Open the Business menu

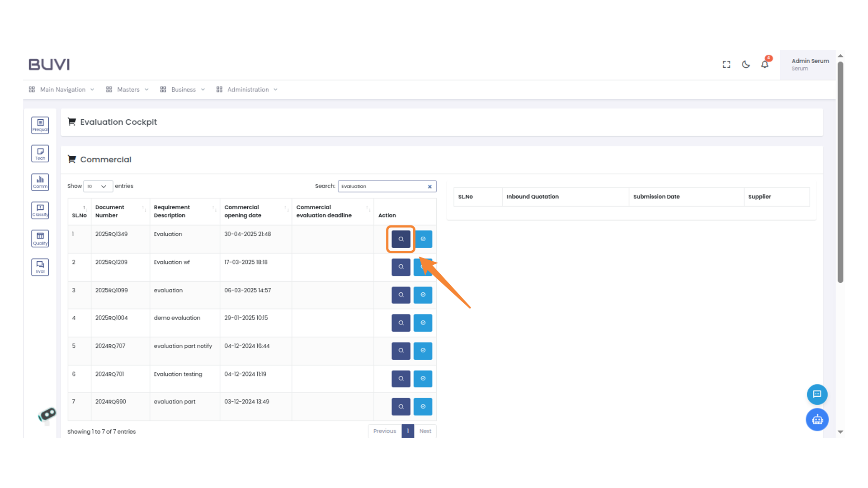pos(183,89)
